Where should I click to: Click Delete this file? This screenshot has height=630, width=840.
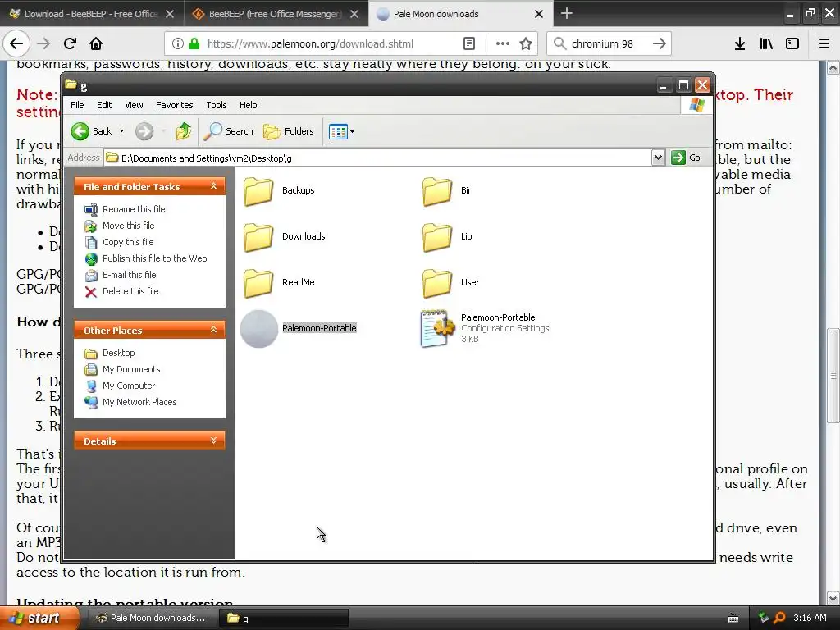click(130, 291)
